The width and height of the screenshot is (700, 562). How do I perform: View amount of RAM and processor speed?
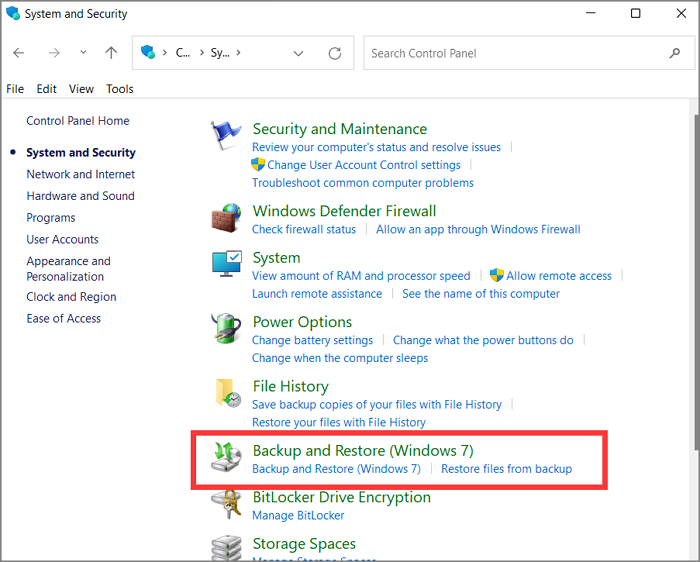click(x=361, y=276)
